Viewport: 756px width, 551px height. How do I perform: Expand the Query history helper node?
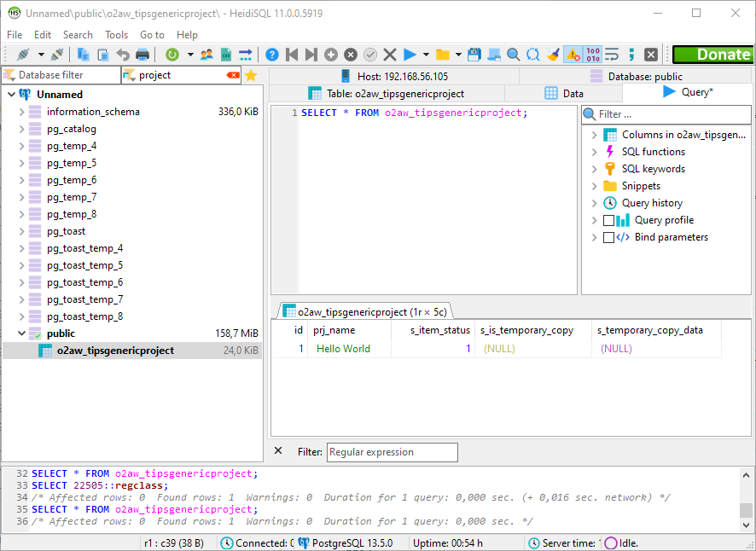(595, 203)
